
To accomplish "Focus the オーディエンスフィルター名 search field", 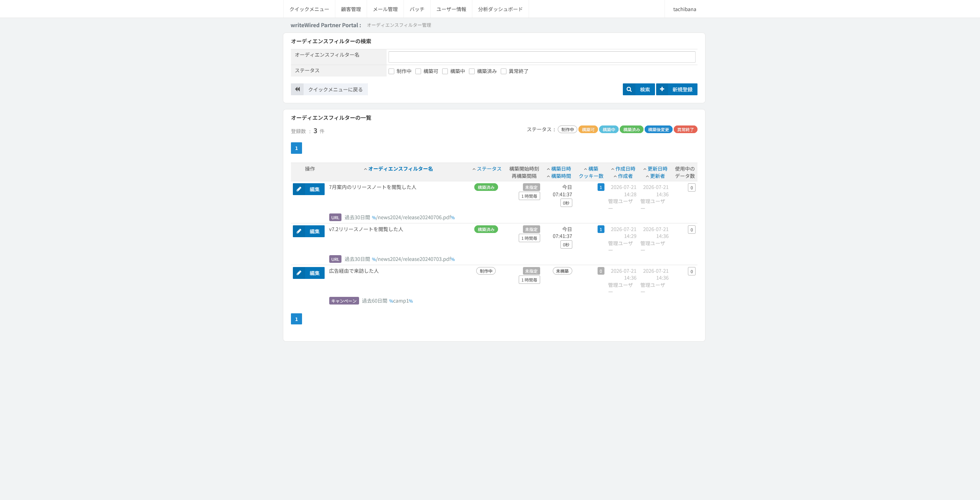I will pos(542,57).
